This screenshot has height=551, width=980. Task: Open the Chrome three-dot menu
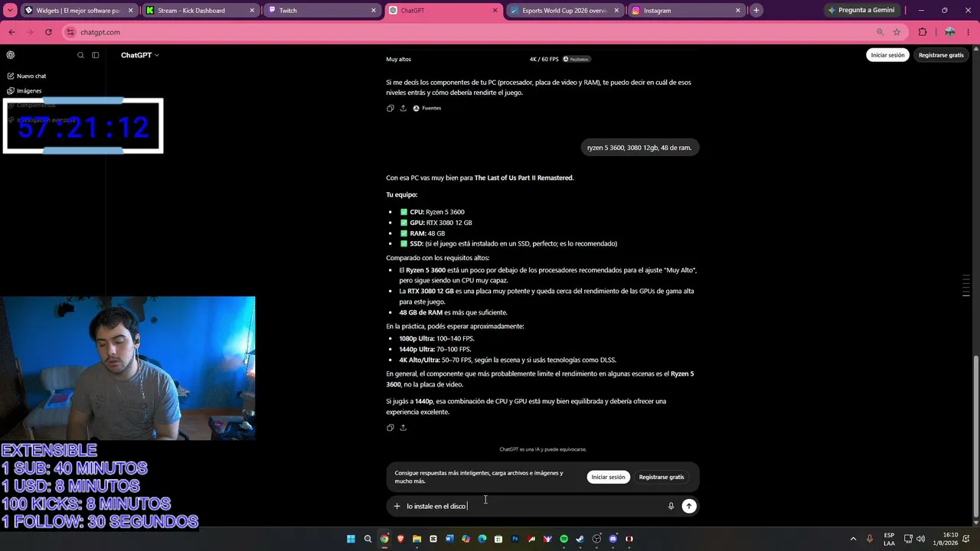point(970,32)
